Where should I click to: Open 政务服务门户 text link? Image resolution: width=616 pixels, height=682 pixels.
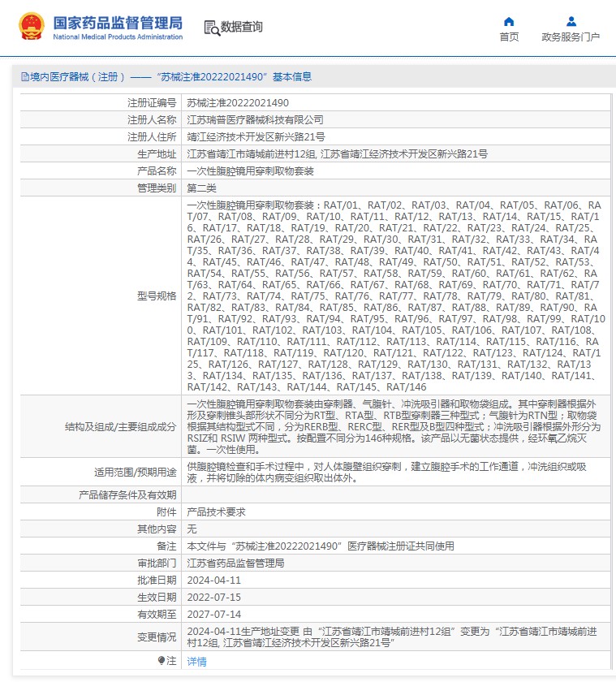[571, 37]
